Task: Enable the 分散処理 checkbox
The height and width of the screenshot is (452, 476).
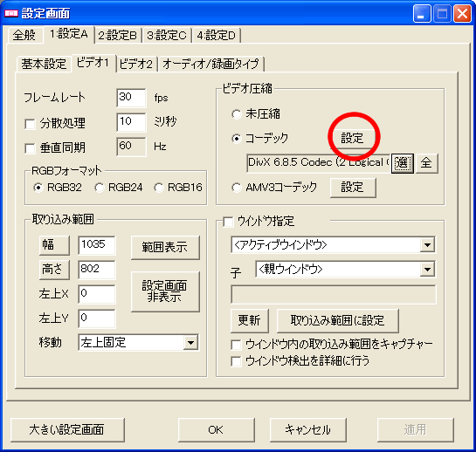Action: [x=30, y=124]
